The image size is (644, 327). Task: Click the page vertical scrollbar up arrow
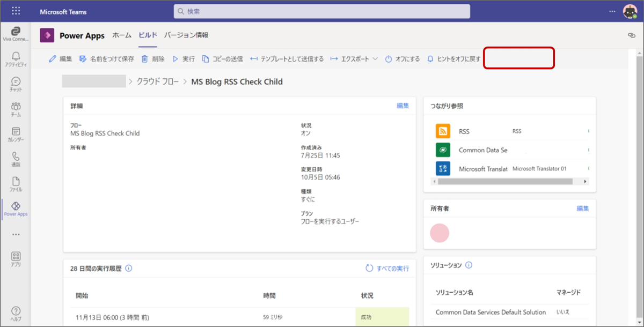coord(640,53)
